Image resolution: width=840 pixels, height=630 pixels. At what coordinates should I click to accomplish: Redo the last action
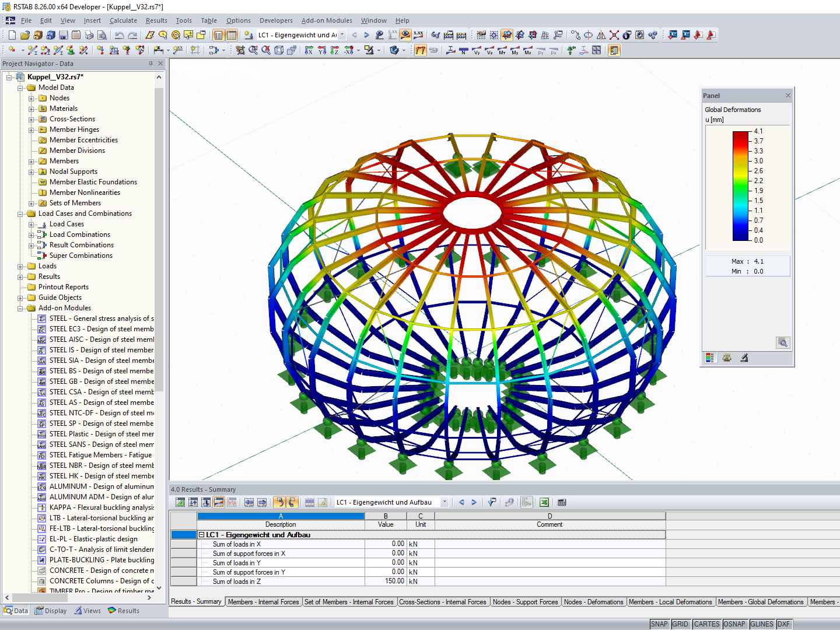[132, 35]
